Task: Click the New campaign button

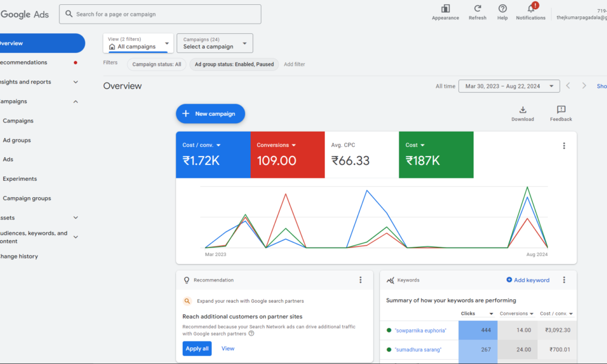Action: coord(210,113)
